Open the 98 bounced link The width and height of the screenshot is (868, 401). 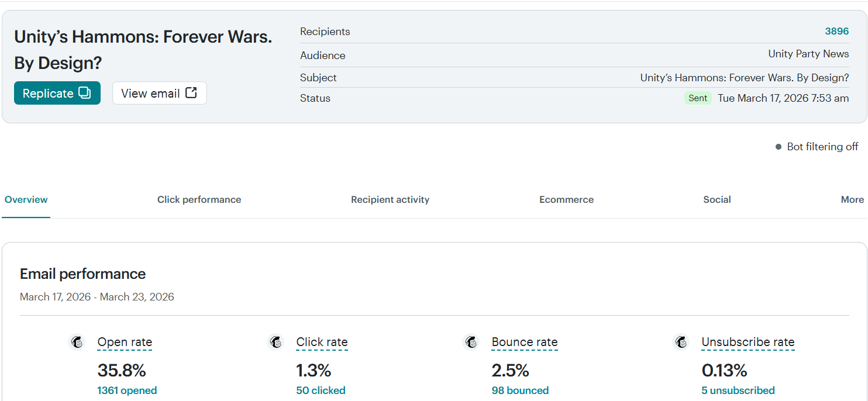tap(520, 390)
